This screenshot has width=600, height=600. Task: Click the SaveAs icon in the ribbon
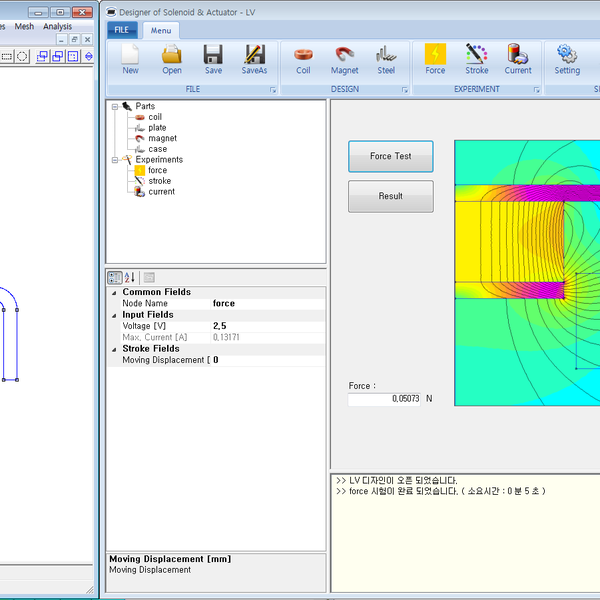(x=254, y=58)
